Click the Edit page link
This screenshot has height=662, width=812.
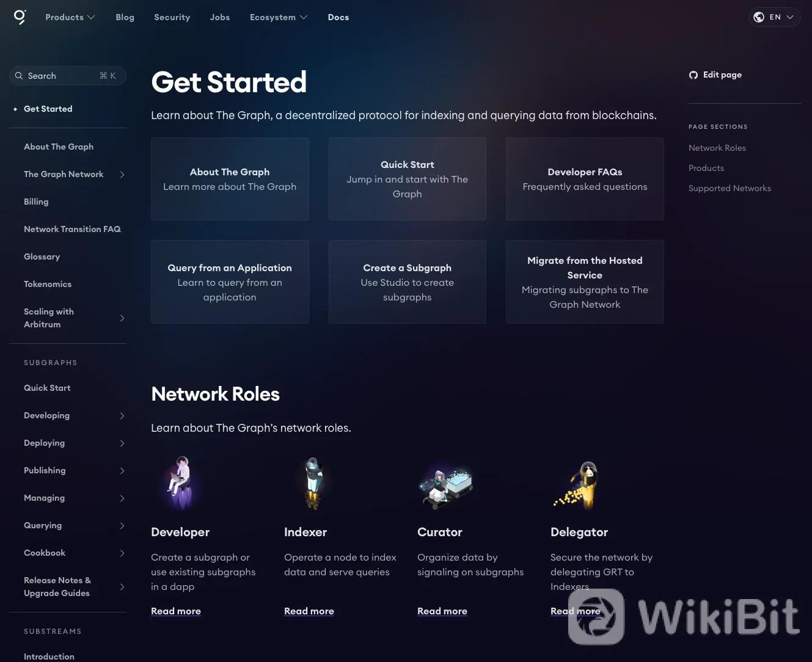[x=715, y=75]
